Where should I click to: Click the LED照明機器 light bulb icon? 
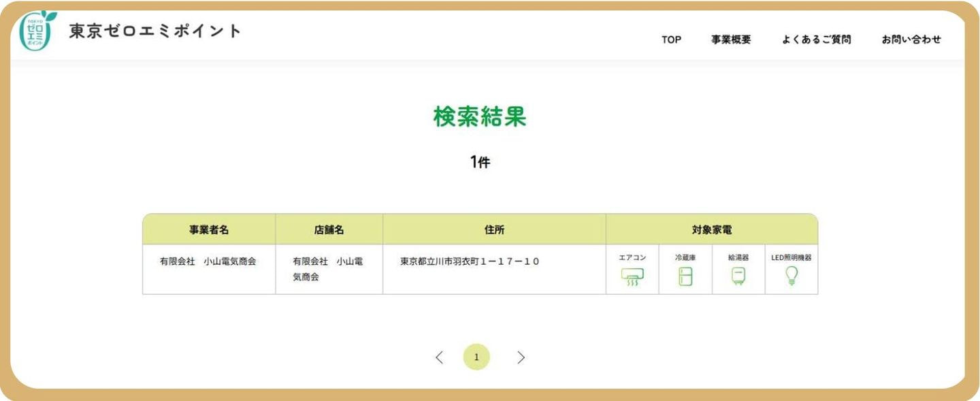click(x=791, y=275)
